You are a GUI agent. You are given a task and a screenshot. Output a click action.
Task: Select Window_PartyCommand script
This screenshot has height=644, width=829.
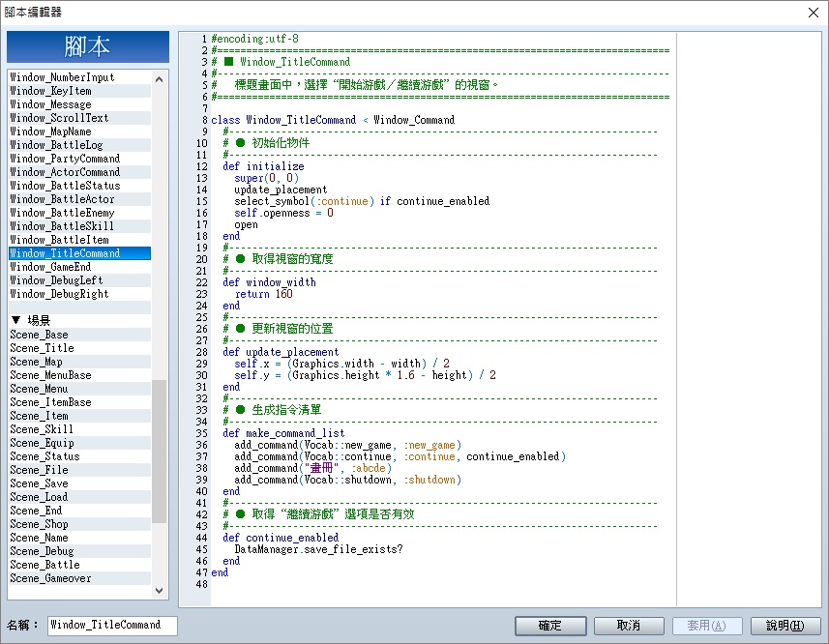point(79,159)
